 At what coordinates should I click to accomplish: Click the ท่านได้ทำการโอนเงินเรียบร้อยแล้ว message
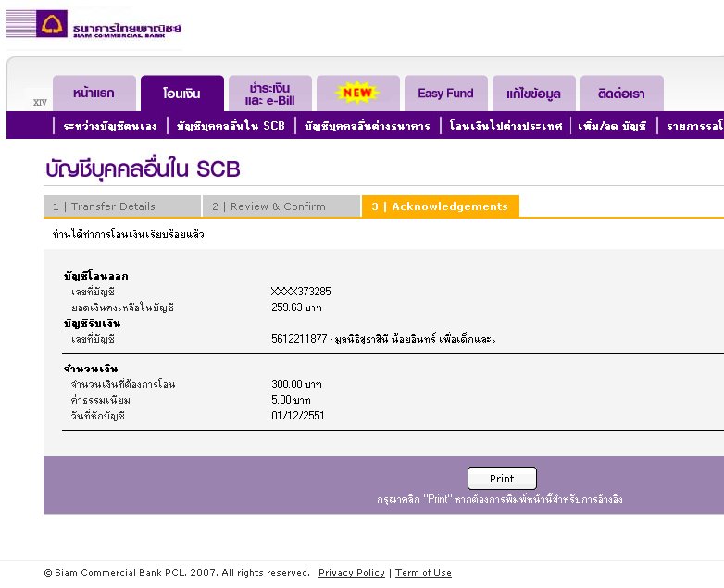coord(129,234)
